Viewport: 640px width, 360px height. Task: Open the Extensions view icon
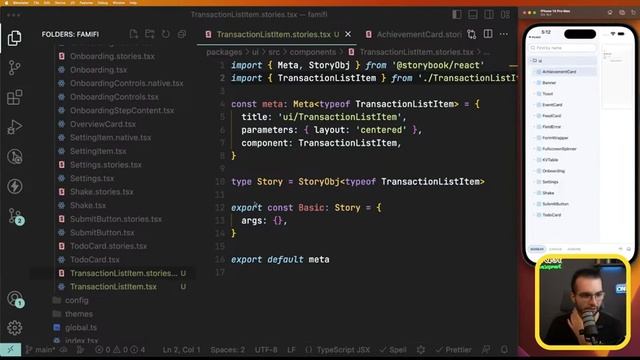click(15, 98)
